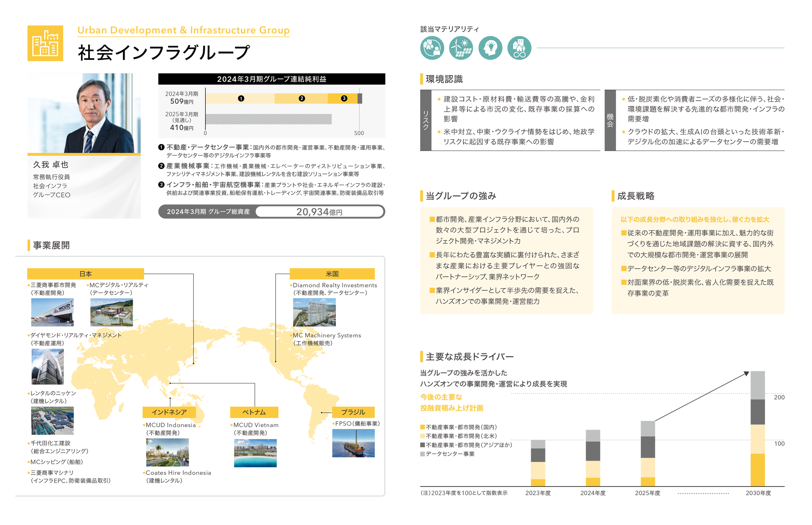Viewport: 812px width, 525px height.
Task: Click the circled number 3 inside the profit bar
Action: click(344, 98)
